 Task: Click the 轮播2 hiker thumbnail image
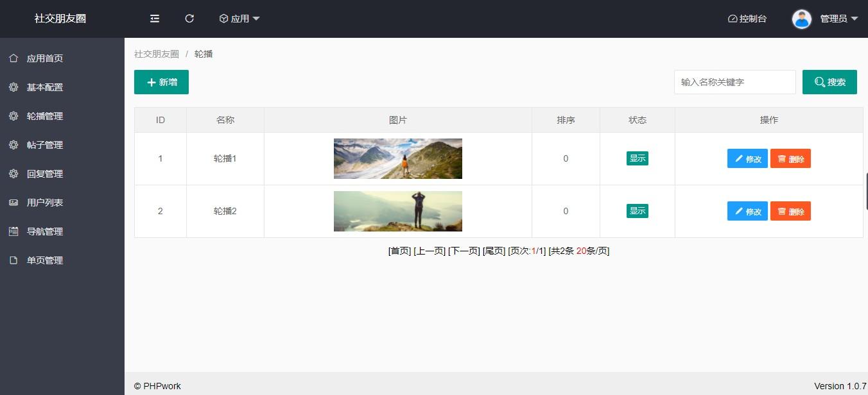(398, 211)
